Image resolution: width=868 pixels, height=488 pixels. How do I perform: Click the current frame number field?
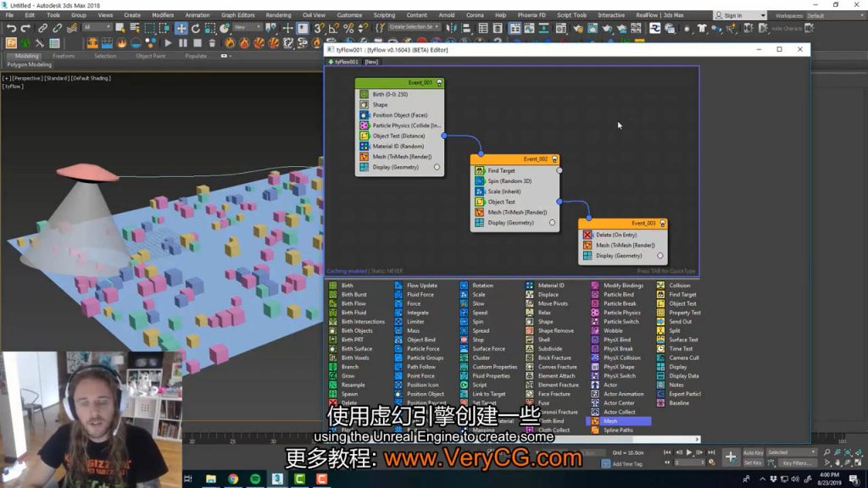688,463
